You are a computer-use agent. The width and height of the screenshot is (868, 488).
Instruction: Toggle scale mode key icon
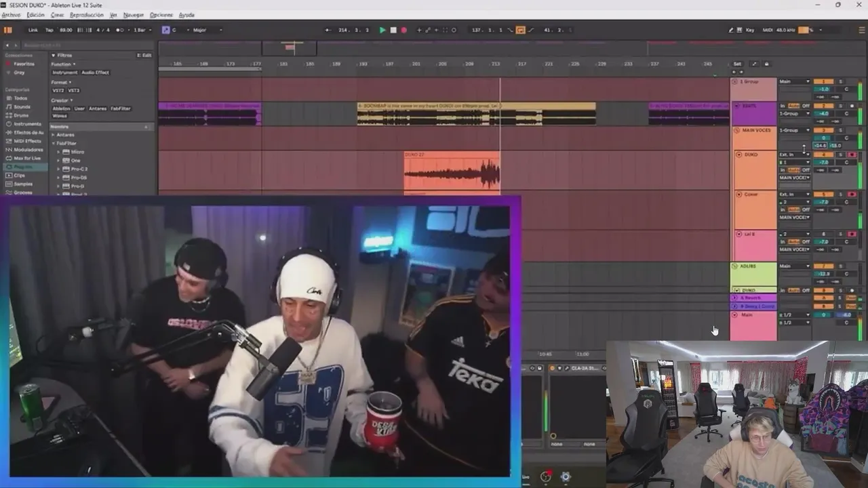pos(165,30)
